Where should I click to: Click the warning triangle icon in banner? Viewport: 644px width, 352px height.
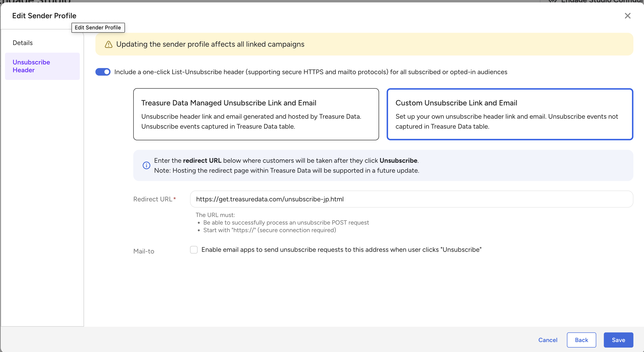[x=108, y=44]
